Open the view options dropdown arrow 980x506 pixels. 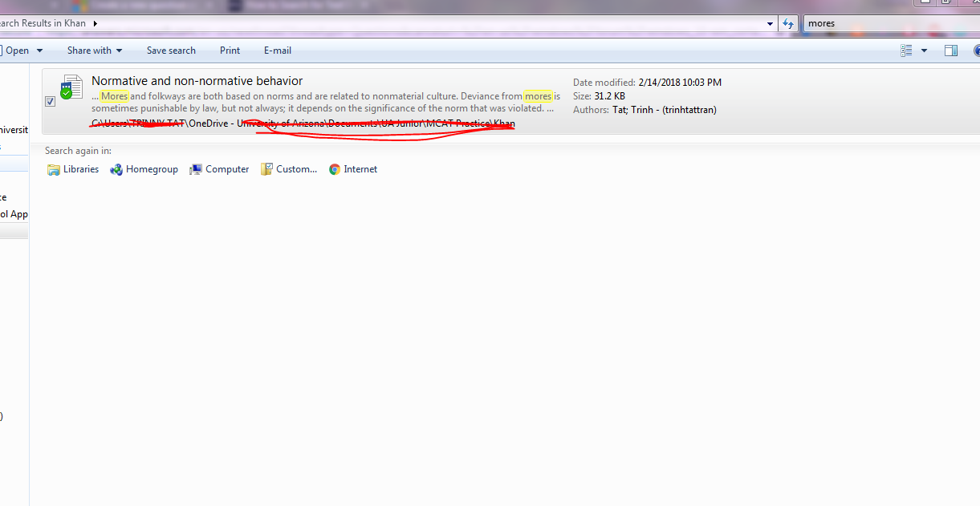click(x=924, y=51)
